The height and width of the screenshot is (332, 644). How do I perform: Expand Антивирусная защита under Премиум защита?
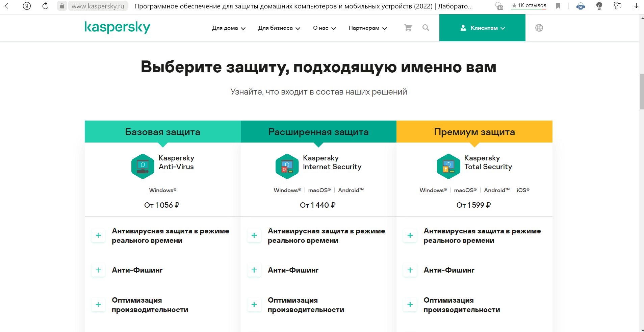[410, 235]
